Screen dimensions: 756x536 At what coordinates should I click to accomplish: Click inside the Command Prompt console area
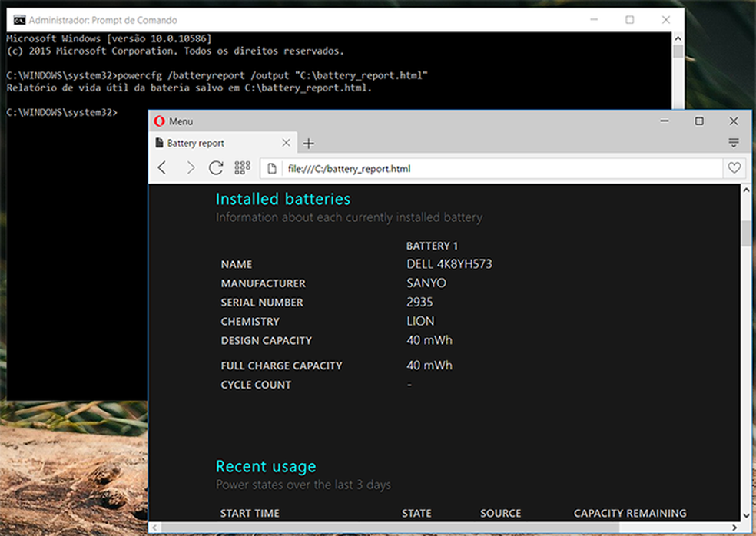pos(77,230)
